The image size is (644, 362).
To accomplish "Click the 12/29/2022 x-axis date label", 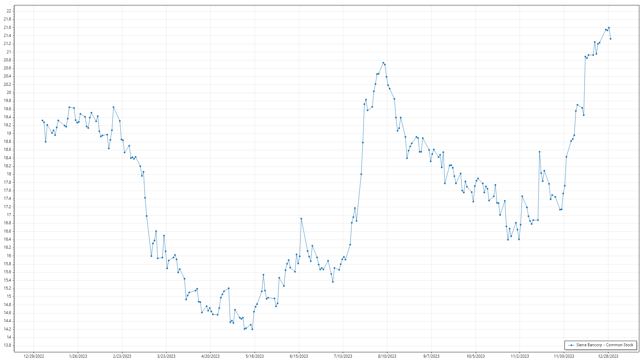I will point(34,356).
